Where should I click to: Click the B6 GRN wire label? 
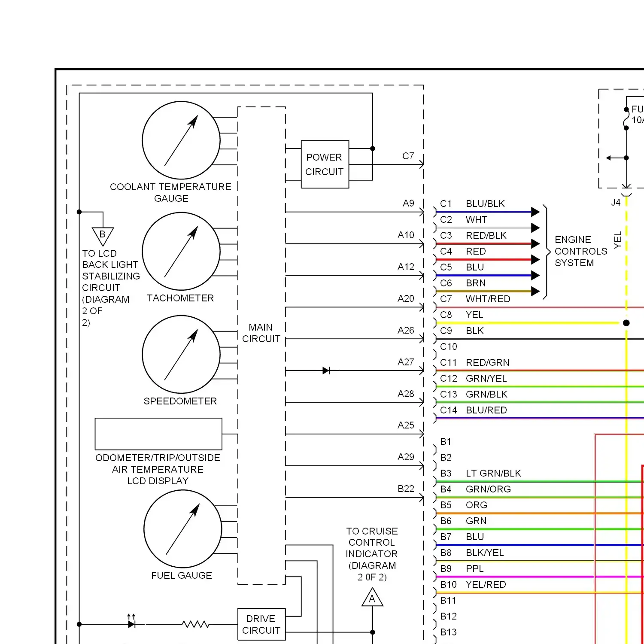pos(463,521)
